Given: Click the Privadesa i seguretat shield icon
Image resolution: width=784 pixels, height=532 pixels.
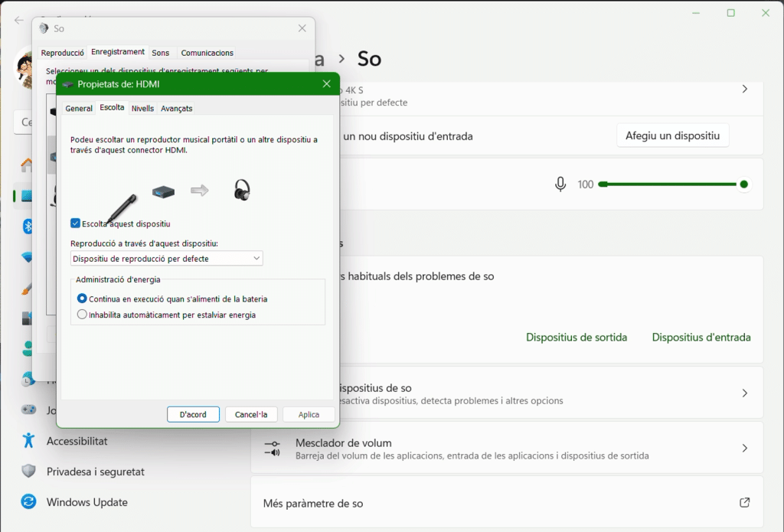Looking at the screenshot, I should [x=28, y=472].
